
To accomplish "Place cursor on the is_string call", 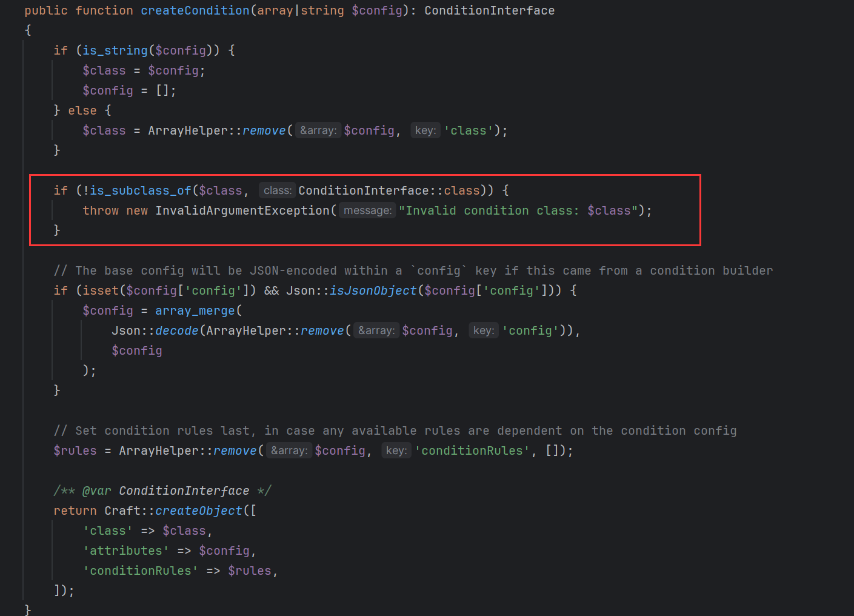I will coord(115,50).
